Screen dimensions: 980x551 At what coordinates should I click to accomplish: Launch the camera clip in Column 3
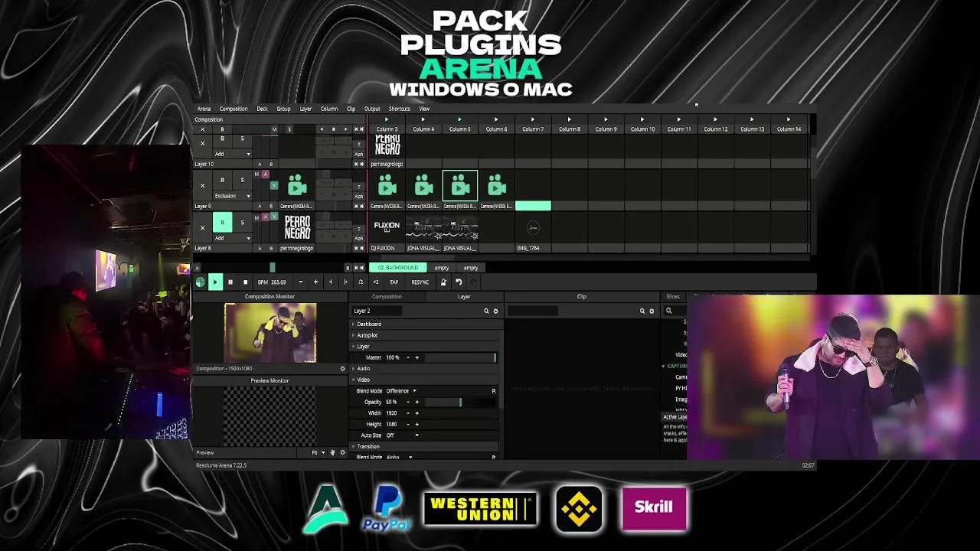387,186
